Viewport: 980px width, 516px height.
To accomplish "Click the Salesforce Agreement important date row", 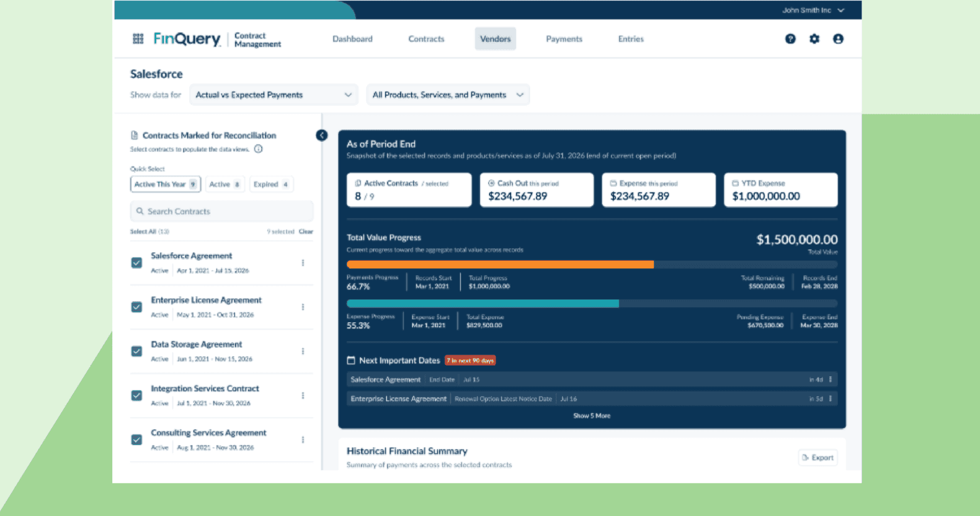I will tap(592, 379).
